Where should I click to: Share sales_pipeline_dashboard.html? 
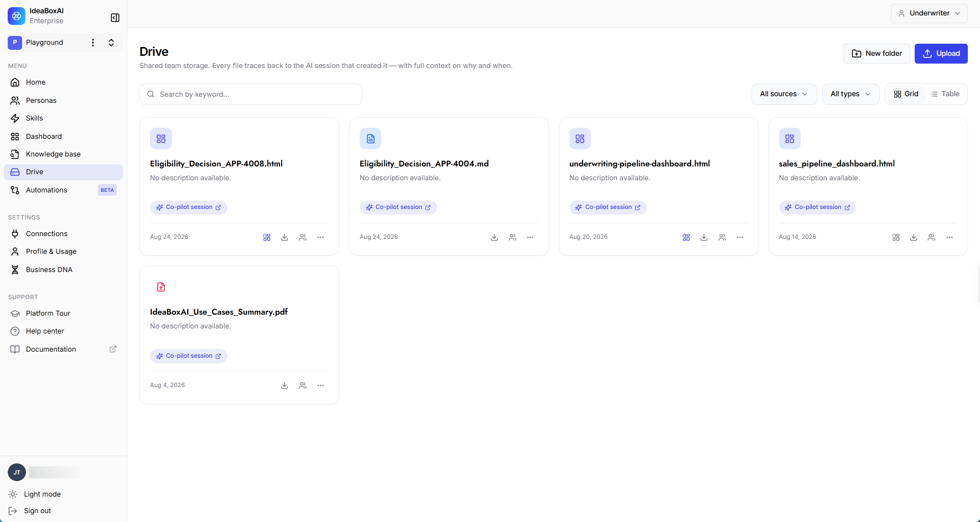(x=931, y=237)
